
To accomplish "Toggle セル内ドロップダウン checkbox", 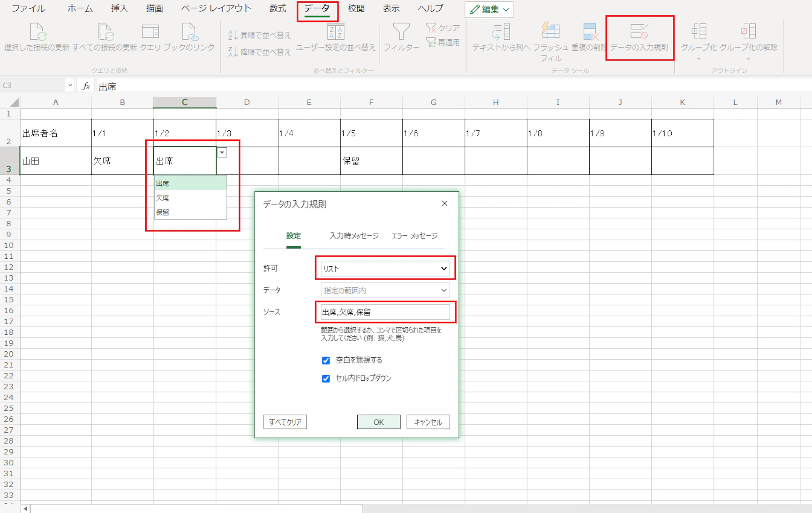I will click(326, 379).
